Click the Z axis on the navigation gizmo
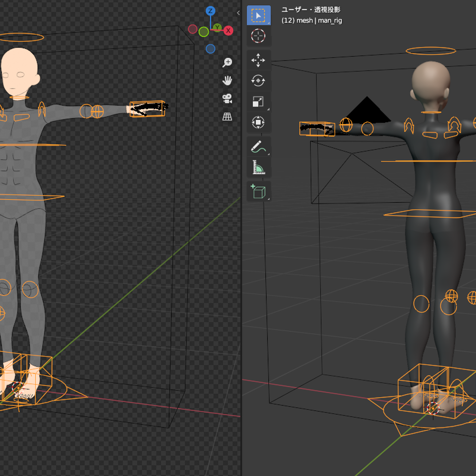 pos(210,10)
